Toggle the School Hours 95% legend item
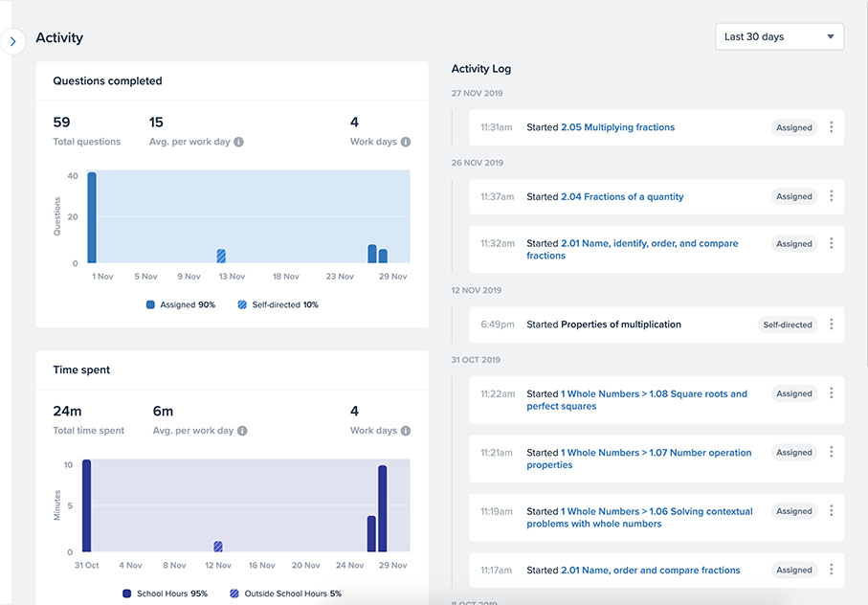The width and height of the screenshot is (868, 605). coord(165,594)
